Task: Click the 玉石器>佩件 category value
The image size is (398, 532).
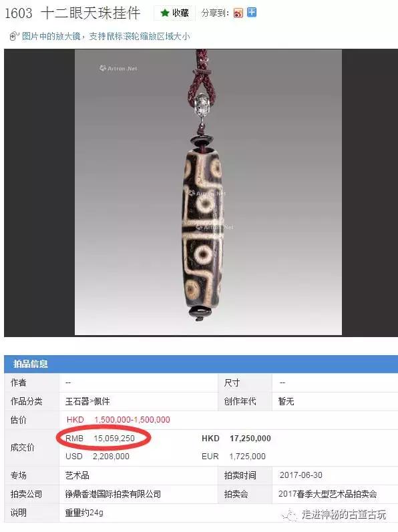Action: 87,401
